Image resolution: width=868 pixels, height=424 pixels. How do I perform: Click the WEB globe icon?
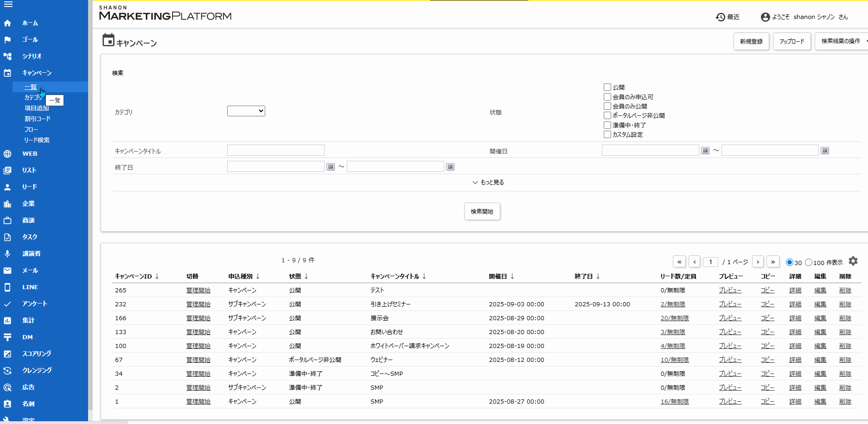(x=7, y=154)
